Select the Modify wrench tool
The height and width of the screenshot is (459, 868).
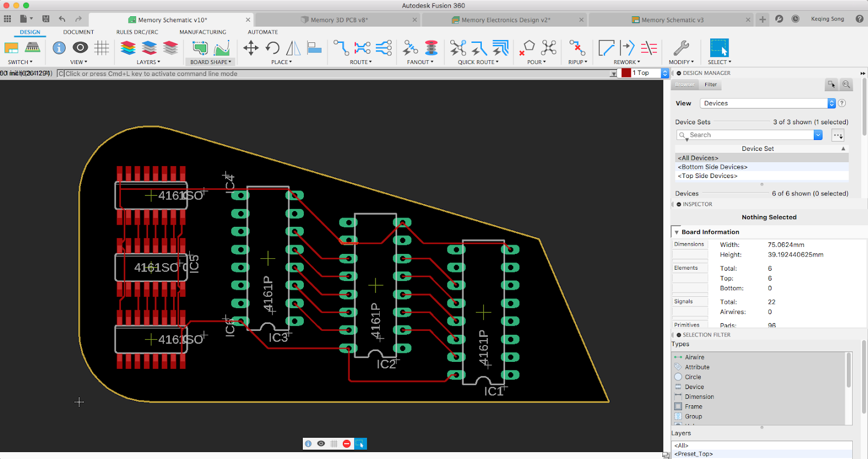681,48
